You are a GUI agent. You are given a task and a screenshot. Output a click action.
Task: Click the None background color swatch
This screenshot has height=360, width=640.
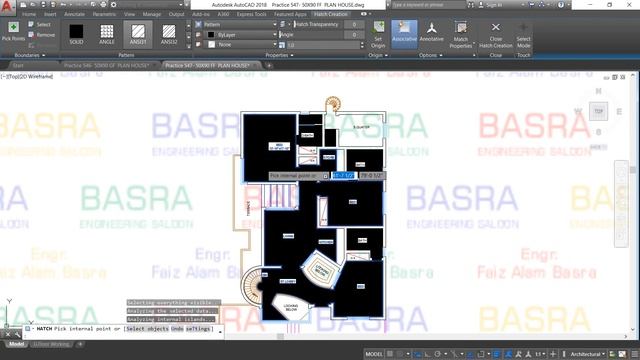point(211,44)
